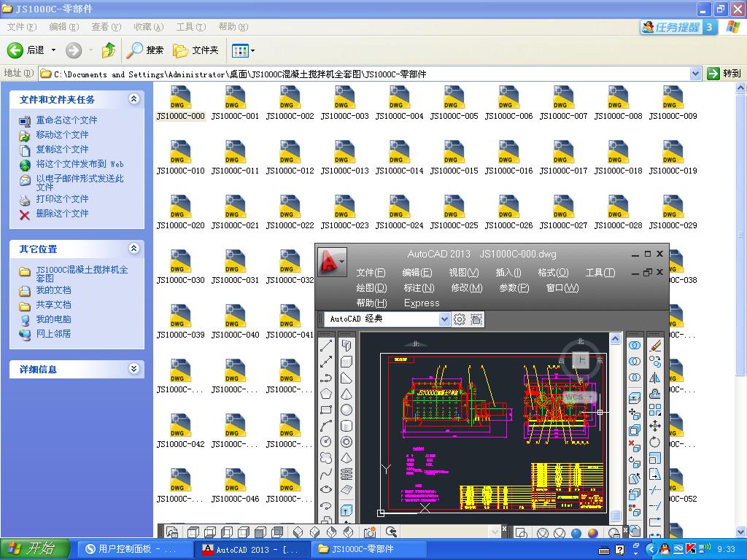Select the Erase tool in modify toolbar
The width and height of the screenshot is (747, 560).
click(x=655, y=346)
